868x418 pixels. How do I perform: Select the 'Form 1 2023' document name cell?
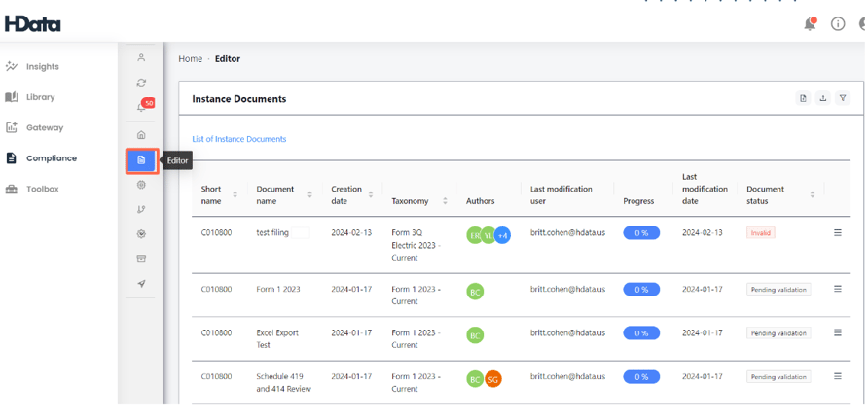(278, 289)
